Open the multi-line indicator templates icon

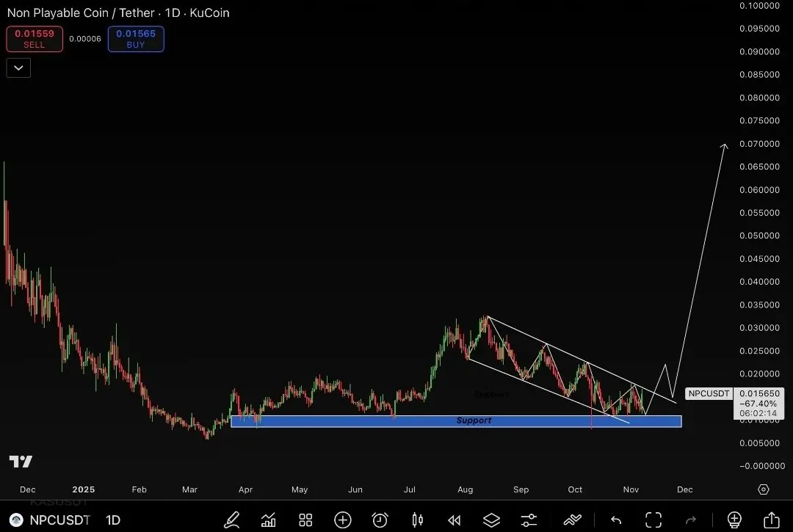tap(573, 520)
